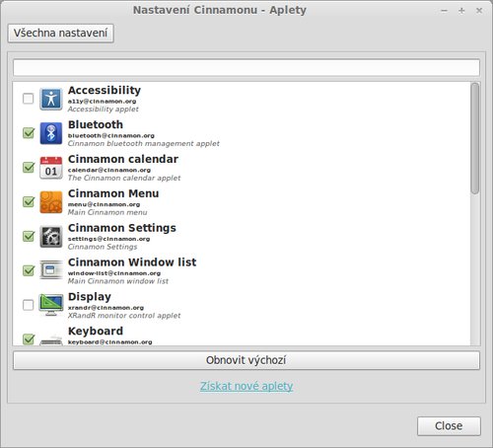Click the menu@cinnamon.org identifier
493x448 pixels.
(x=104, y=204)
